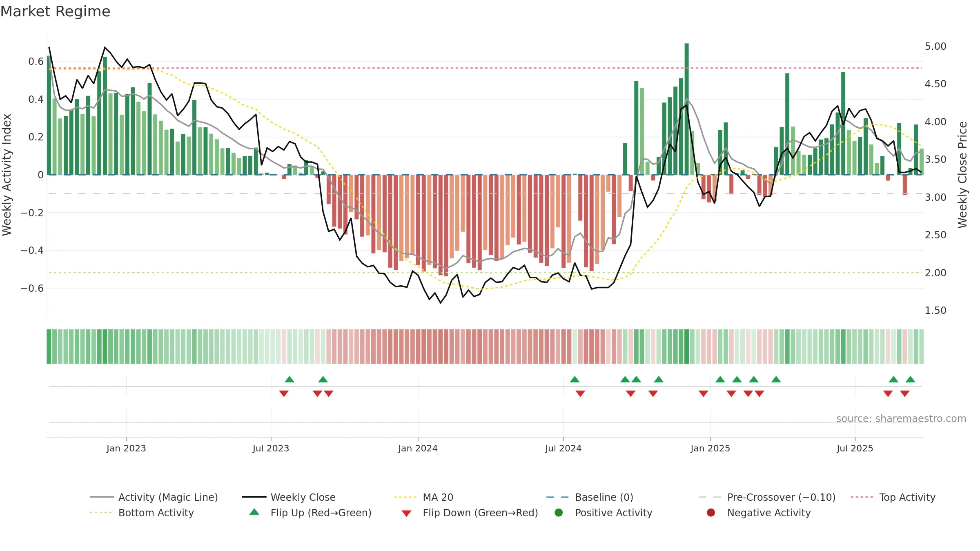The width and height of the screenshot is (980, 551).
Task: Click the −0.2 left axis tick label
Action: [x=32, y=213]
